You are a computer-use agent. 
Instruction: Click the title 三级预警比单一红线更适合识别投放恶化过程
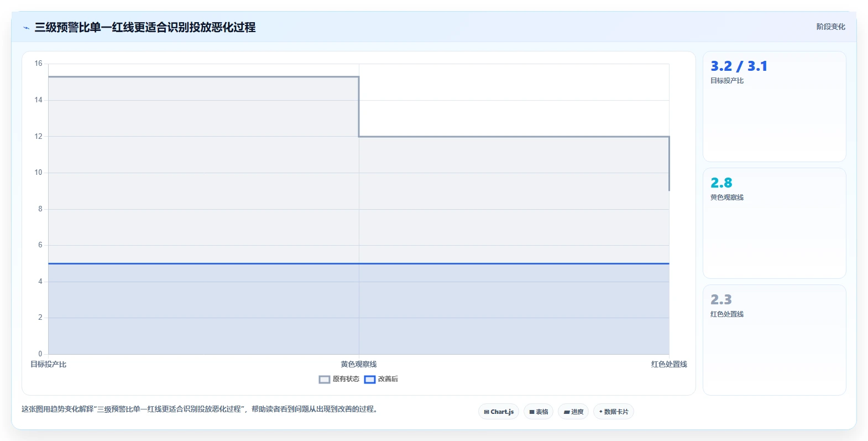(145, 27)
